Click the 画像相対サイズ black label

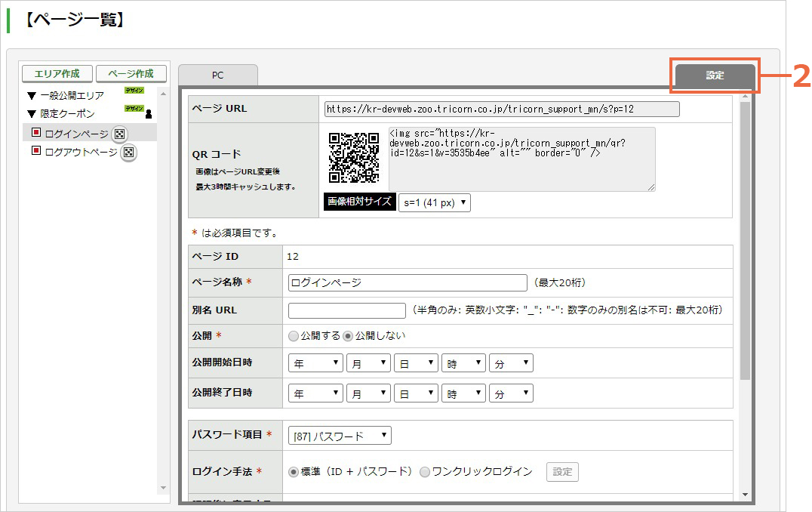pos(360,202)
